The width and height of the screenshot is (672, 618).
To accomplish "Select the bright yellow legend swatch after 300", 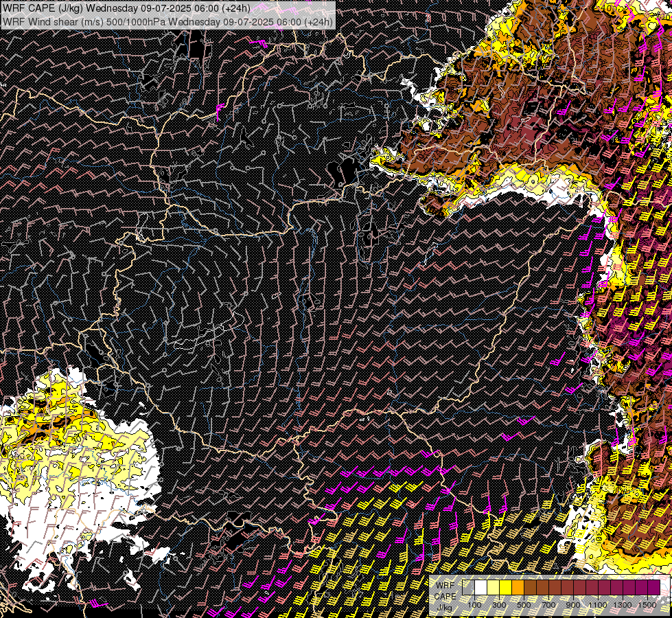I will [506, 587].
